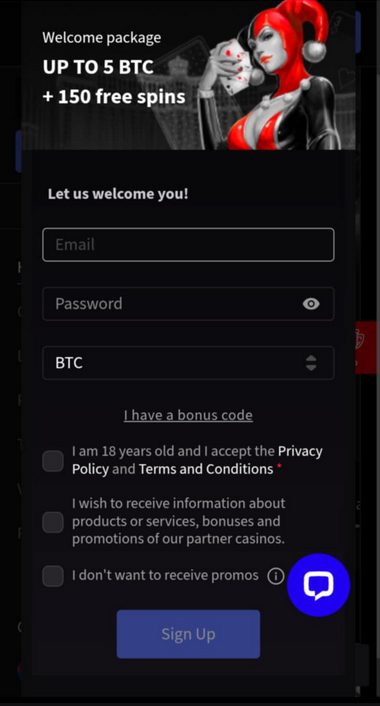This screenshot has height=706, width=380.
Task: Click the +150 free spins banner text
Action: pyautogui.click(x=114, y=96)
